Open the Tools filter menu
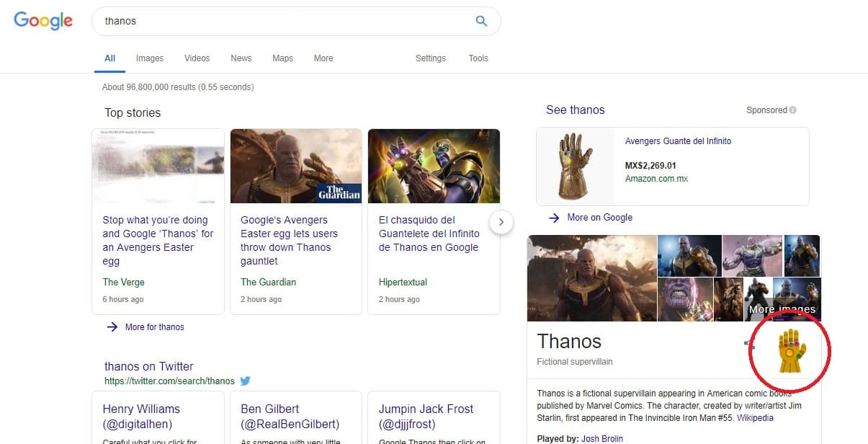 click(x=478, y=58)
